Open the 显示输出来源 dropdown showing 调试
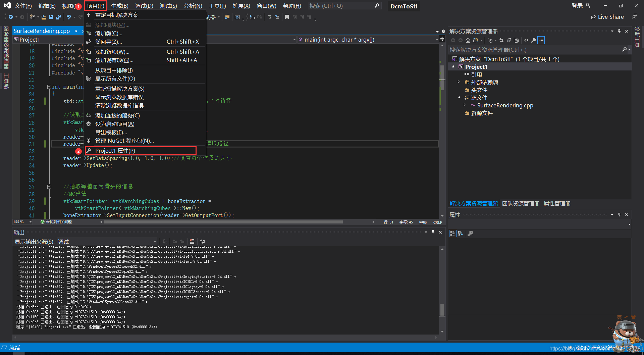644x355 pixels. pos(154,242)
